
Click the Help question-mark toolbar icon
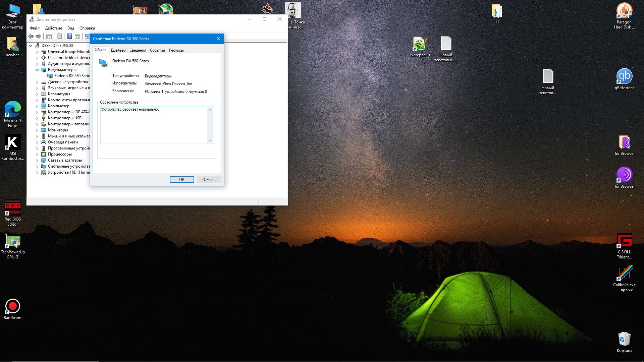[x=69, y=36]
